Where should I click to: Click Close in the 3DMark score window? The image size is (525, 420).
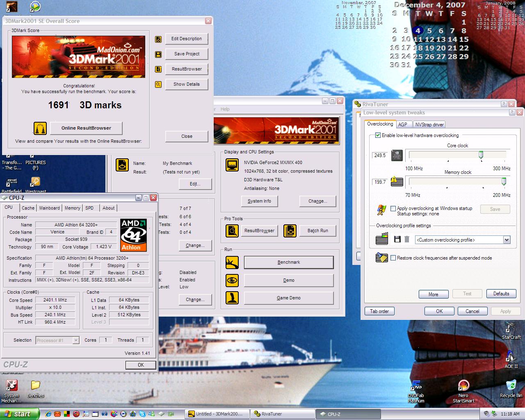187,136
